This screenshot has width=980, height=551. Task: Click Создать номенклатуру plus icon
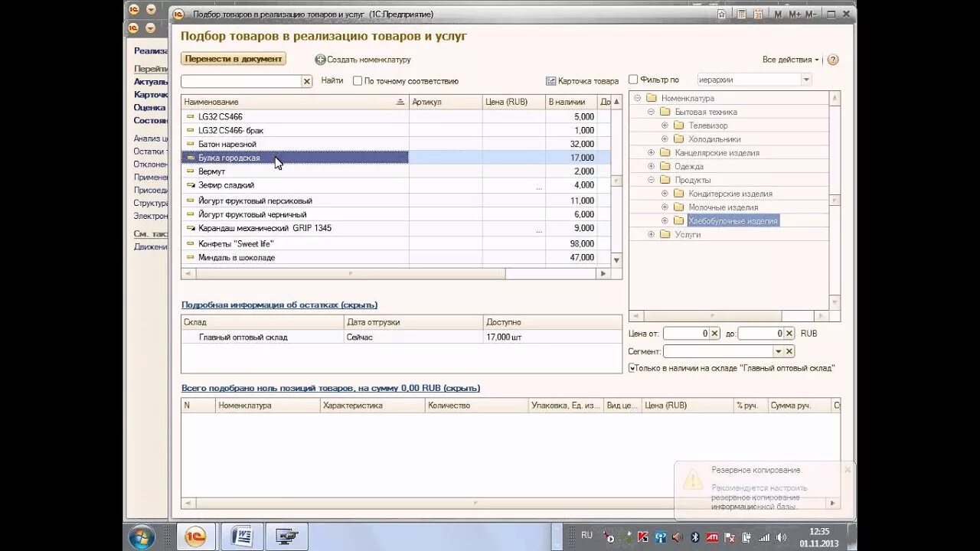[320, 60]
